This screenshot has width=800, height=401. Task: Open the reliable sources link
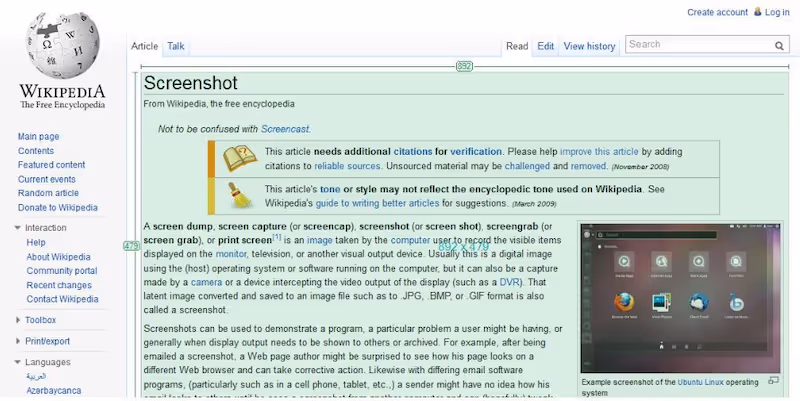coord(347,166)
